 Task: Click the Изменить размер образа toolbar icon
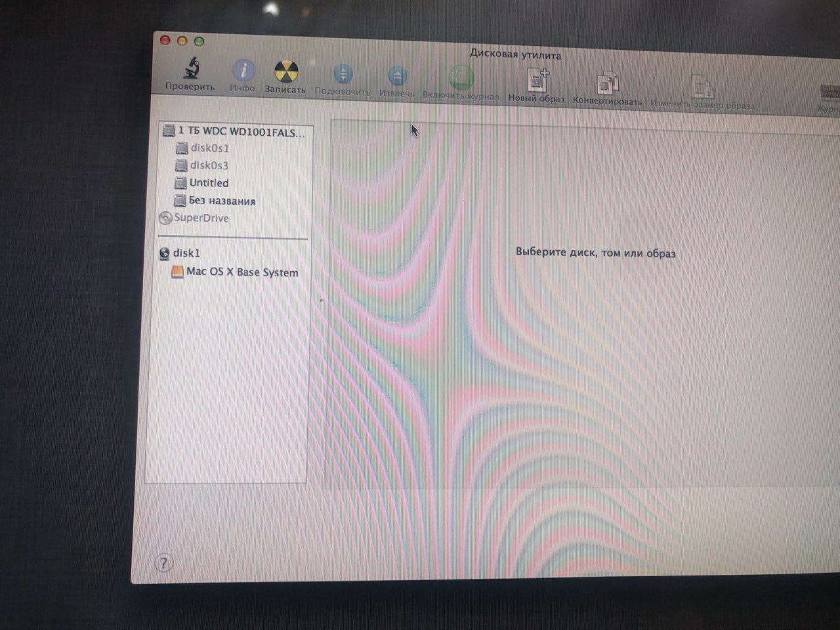[x=702, y=86]
